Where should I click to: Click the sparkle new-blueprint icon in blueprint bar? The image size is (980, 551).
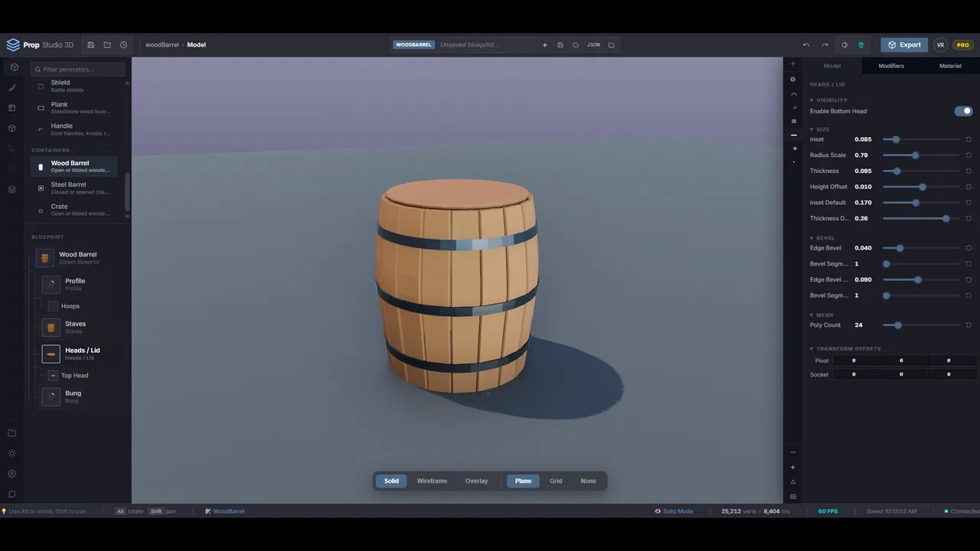click(x=545, y=45)
